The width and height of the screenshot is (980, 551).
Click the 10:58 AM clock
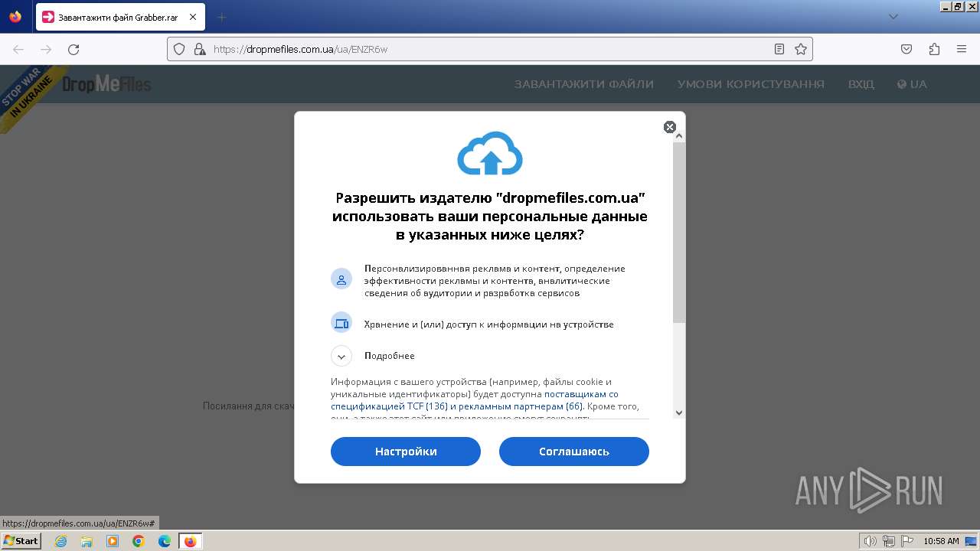(x=941, y=541)
